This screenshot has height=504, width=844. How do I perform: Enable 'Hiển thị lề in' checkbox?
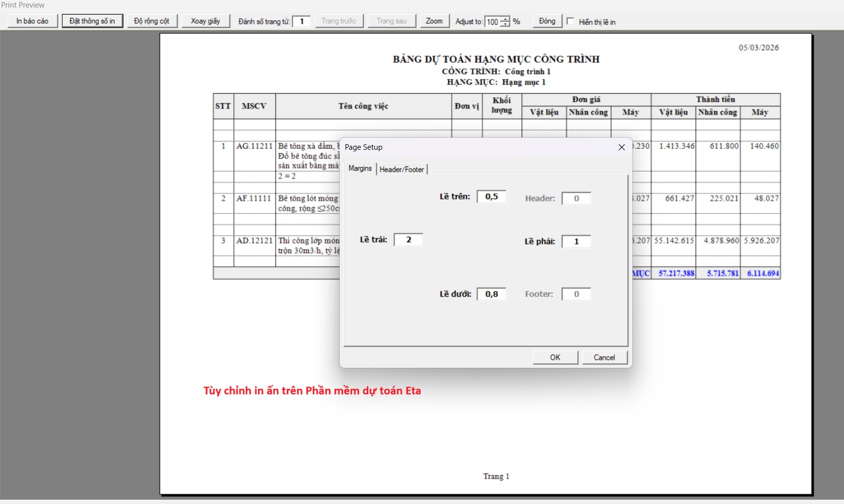571,21
